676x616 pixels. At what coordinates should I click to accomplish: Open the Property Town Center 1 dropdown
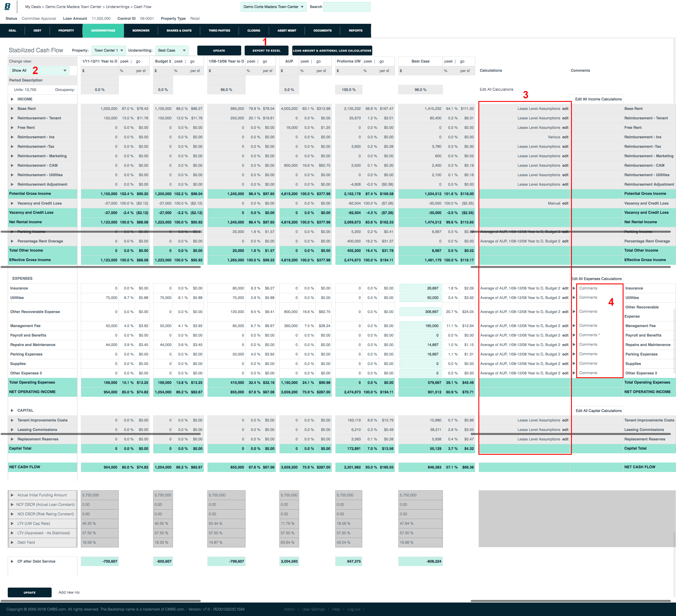pyautogui.click(x=109, y=50)
